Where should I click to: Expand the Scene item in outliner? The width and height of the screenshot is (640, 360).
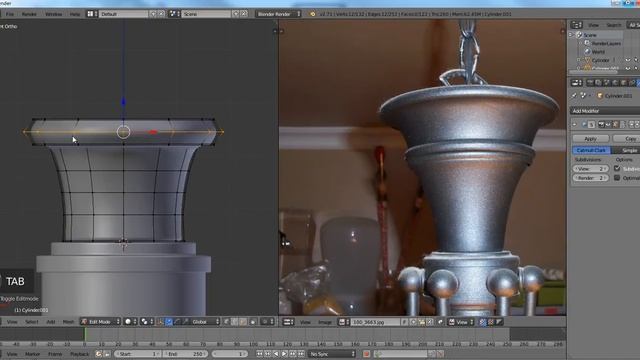pos(571,35)
